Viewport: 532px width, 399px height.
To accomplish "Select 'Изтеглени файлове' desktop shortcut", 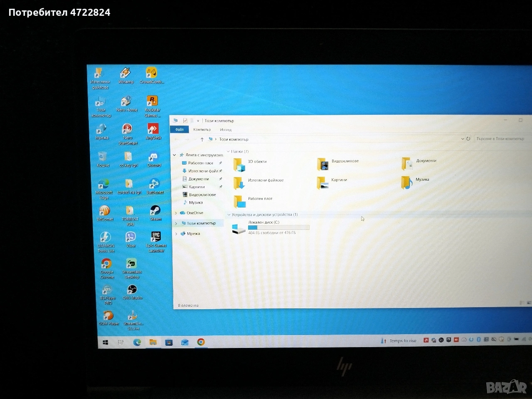I will point(100,79).
